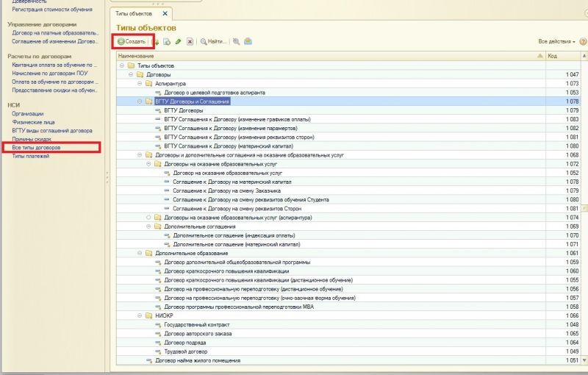
Task: Open Физические лица in sidebar
Action: (x=33, y=122)
